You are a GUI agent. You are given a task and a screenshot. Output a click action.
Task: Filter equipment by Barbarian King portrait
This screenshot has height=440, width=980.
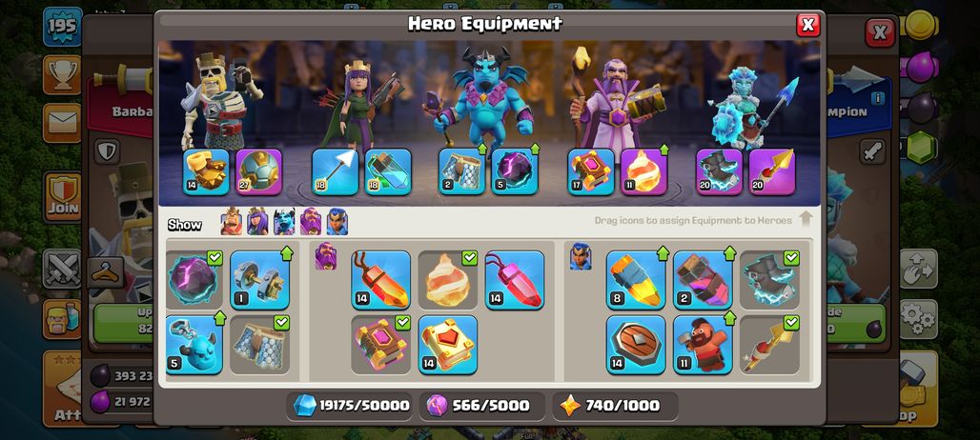pyautogui.click(x=232, y=222)
